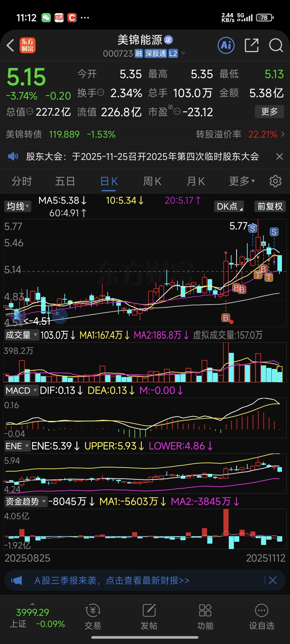Viewport: 290px width, 644px height.
Task: Open the ENE indicator dropdown
Action: point(17,446)
